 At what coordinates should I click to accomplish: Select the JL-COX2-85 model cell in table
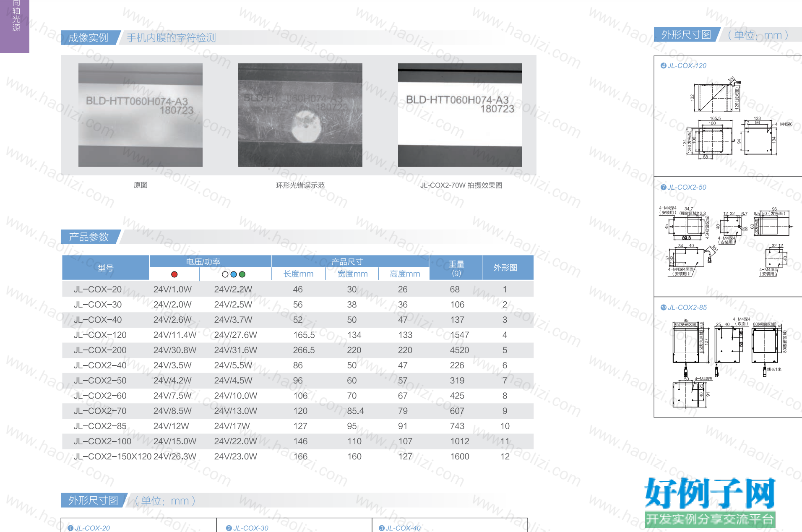[100, 426]
